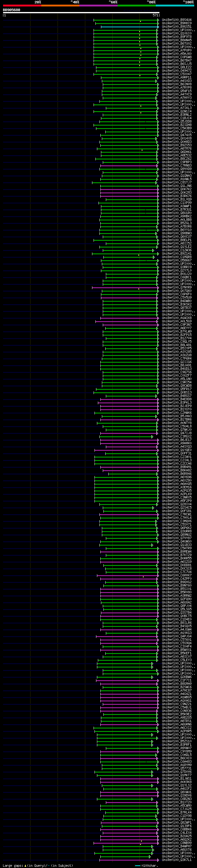Select hit label UniRef100_C9PBP3
The height and width of the screenshot is (868, 197).
tap(176, 162)
